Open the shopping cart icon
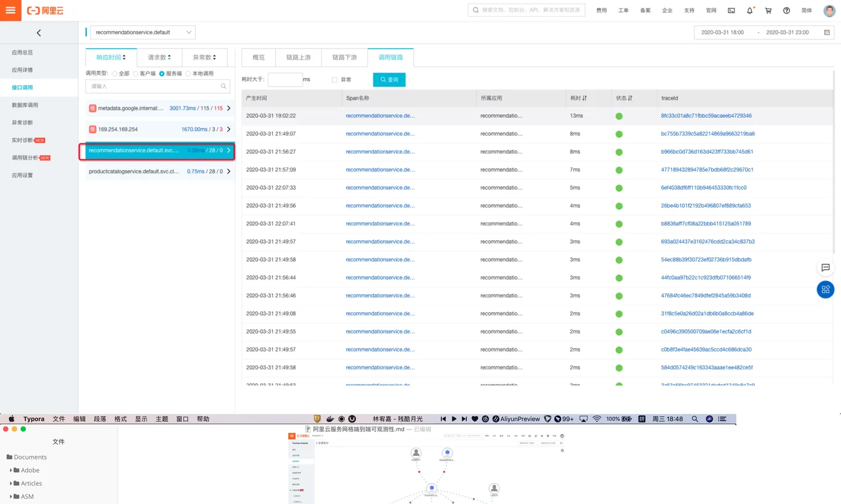Image resolution: width=841 pixels, height=504 pixels. click(x=768, y=10)
